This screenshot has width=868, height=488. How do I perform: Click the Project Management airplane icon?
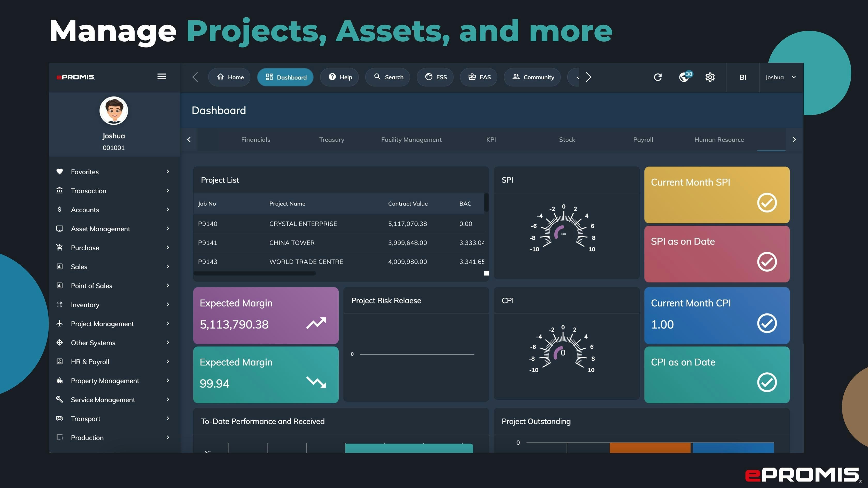60,324
